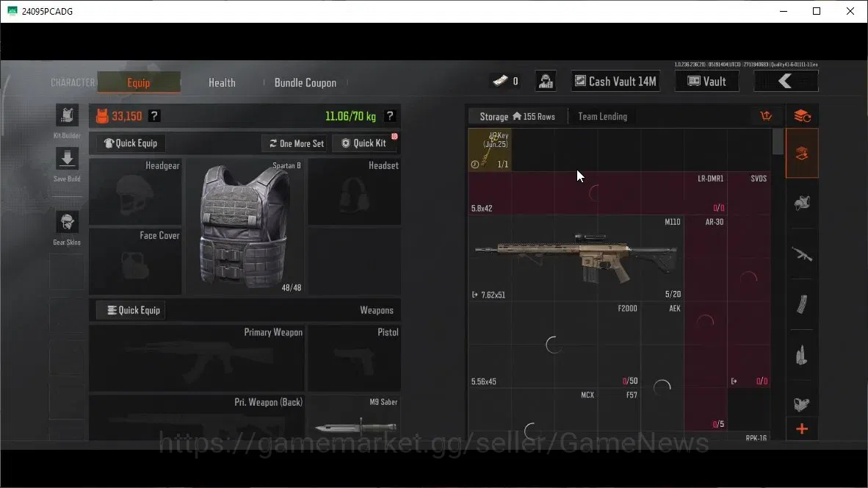Select the armor and helmet filter icon
Viewport: 868px width, 488px height.
tap(802, 204)
